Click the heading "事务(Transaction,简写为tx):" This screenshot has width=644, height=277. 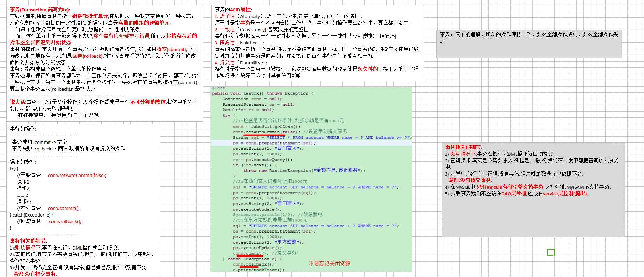click(40, 10)
